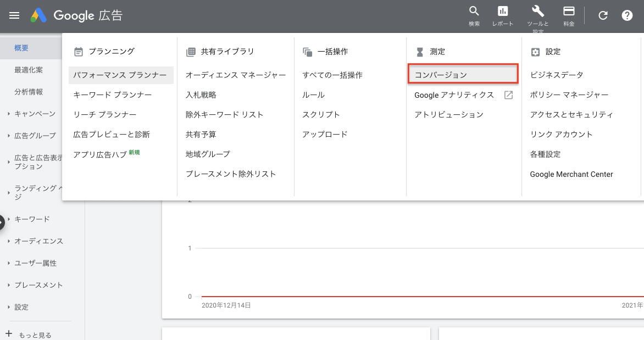Open キーワード プランナー

pyautogui.click(x=113, y=95)
